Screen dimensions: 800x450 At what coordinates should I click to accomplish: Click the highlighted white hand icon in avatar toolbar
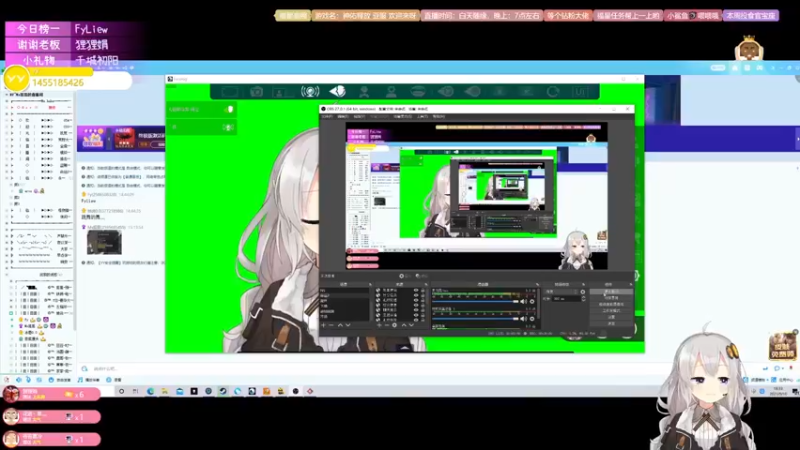(x=337, y=91)
